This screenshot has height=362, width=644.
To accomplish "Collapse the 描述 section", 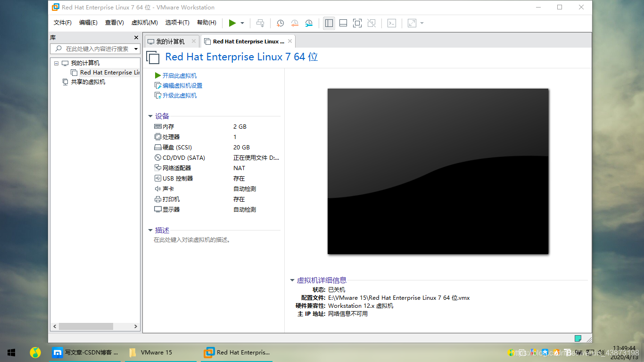I will [150, 230].
